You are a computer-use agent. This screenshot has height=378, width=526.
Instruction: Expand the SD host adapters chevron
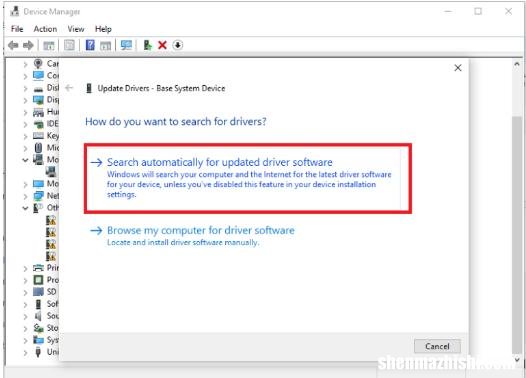25,292
